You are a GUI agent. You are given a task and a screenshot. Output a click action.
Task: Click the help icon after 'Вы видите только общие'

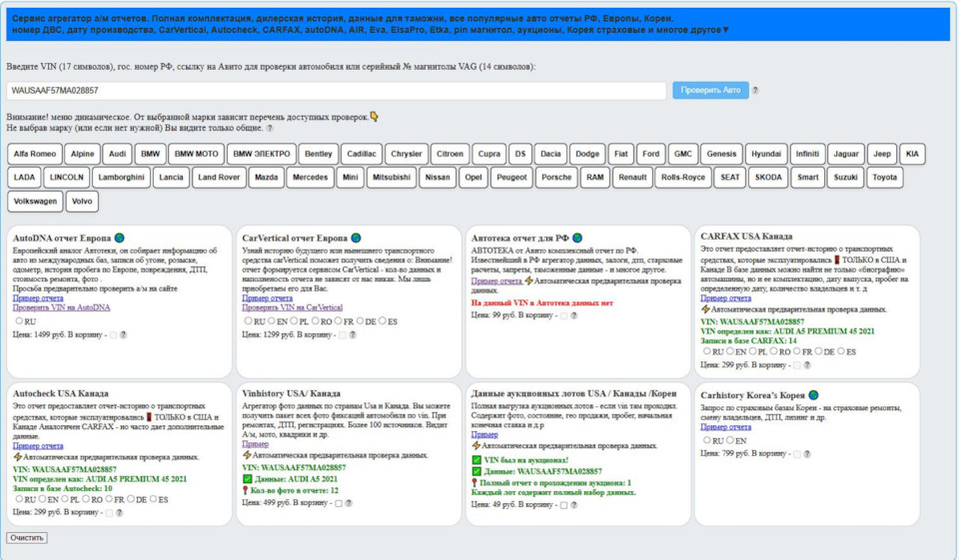click(x=270, y=129)
